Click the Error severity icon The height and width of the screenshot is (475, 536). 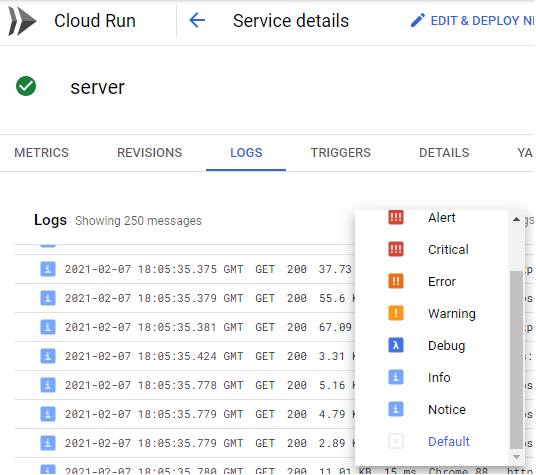click(396, 281)
